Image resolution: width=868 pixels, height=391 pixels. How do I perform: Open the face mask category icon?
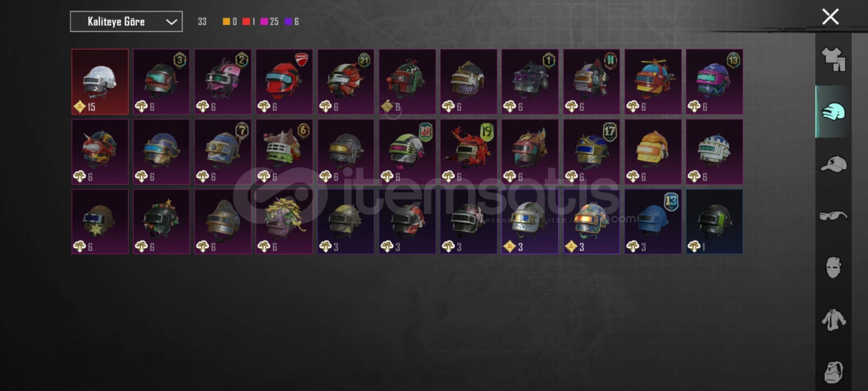click(x=833, y=268)
